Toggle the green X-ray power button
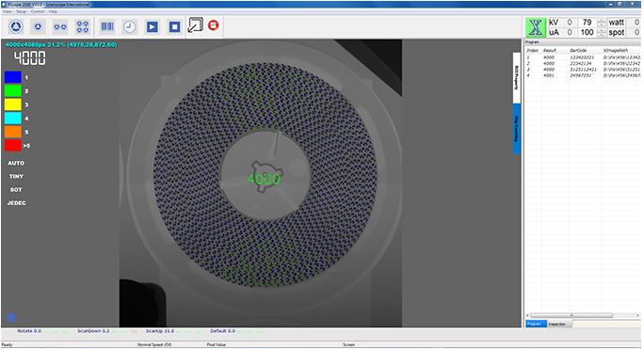Viewport: 644px width, 350px height. 536,27
